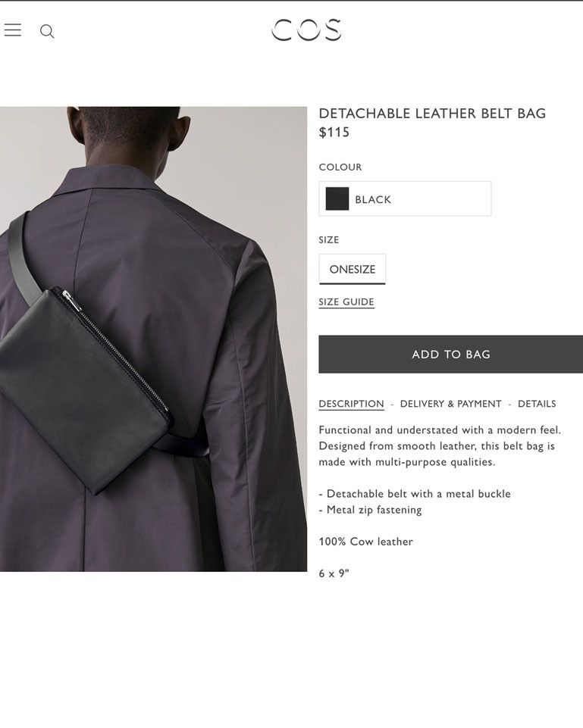Click the product title Detachable Leather Belt Bag
This screenshot has width=583, height=728.
click(x=432, y=114)
